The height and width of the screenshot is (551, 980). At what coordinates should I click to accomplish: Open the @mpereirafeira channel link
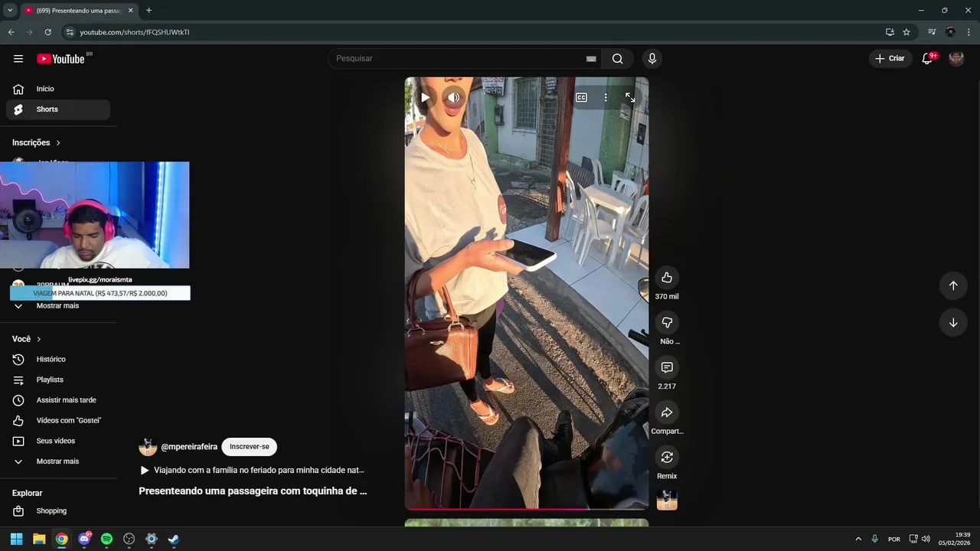[x=189, y=447]
